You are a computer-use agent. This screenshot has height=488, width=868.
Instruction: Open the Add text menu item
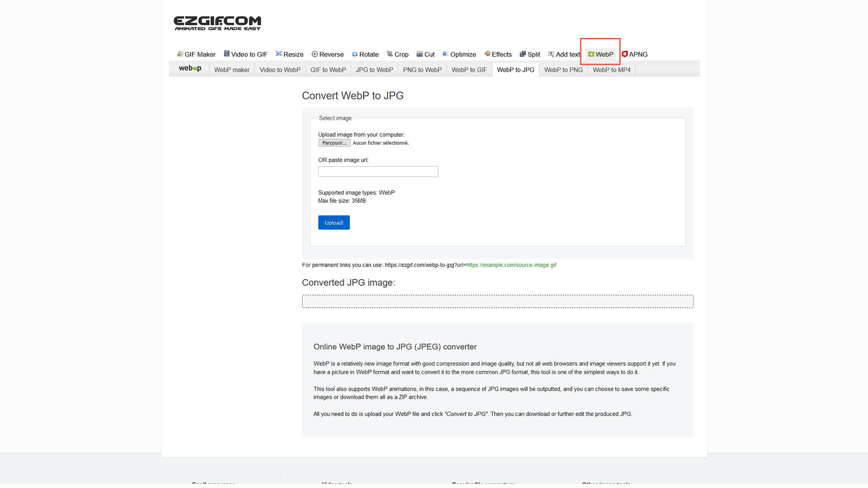[x=564, y=54]
